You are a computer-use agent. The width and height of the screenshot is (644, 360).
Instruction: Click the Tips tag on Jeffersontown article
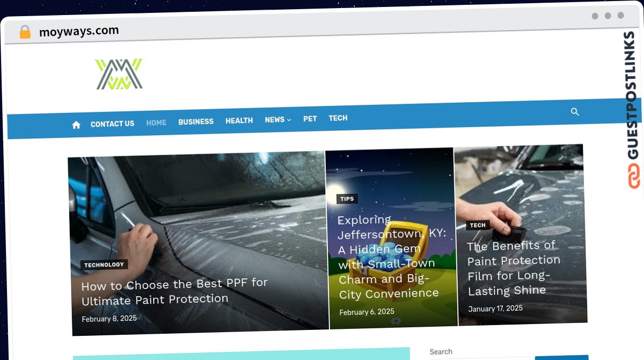click(347, 199)
